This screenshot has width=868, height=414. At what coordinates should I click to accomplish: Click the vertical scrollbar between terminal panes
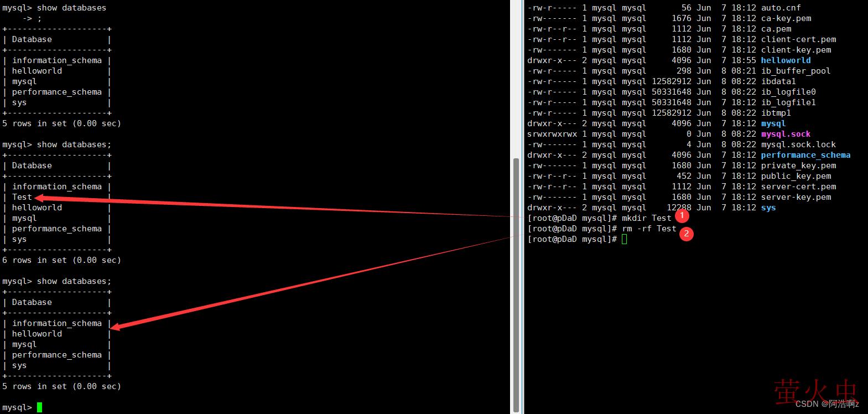(x=516, y=282)
